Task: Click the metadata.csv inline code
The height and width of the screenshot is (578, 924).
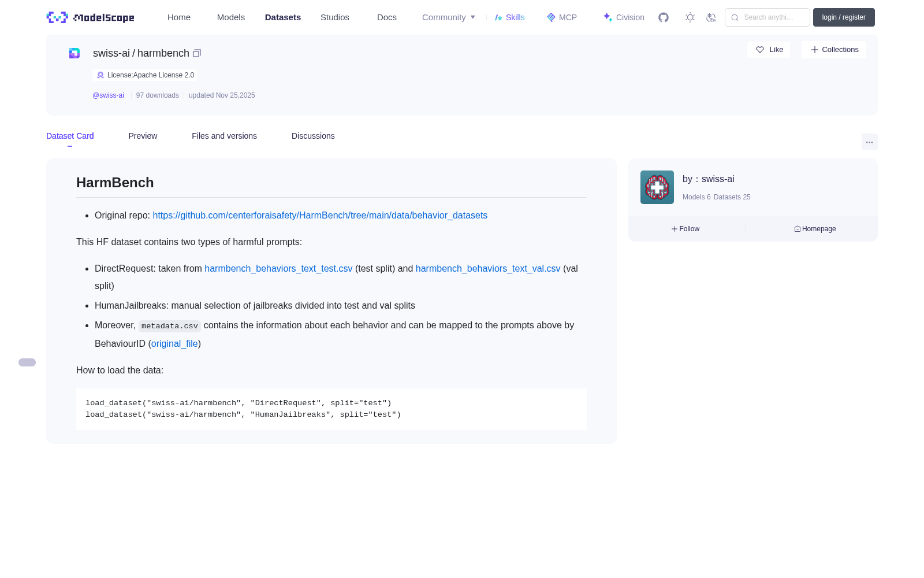Action: pos(170,326)
